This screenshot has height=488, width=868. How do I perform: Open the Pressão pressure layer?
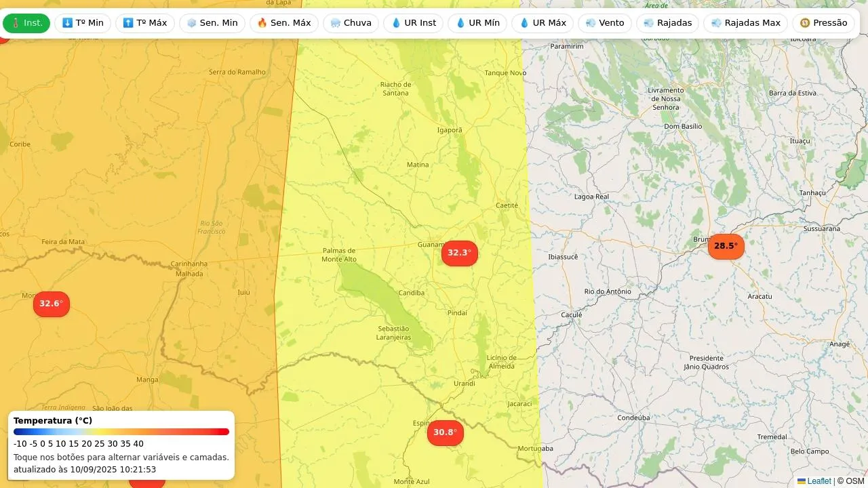click(823, 23)
